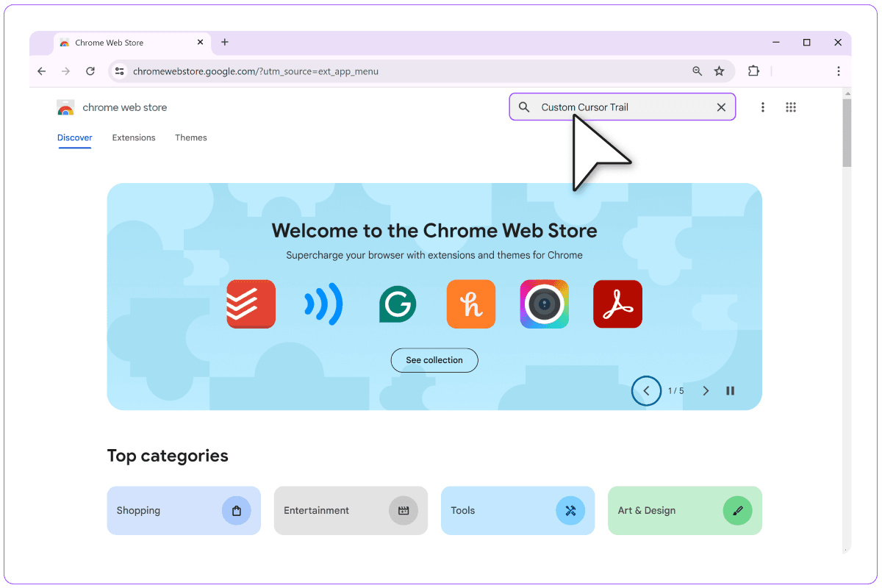Select the Discover tab
The width and height of the screenshot is (882, 588).
[x=75, y=137]
